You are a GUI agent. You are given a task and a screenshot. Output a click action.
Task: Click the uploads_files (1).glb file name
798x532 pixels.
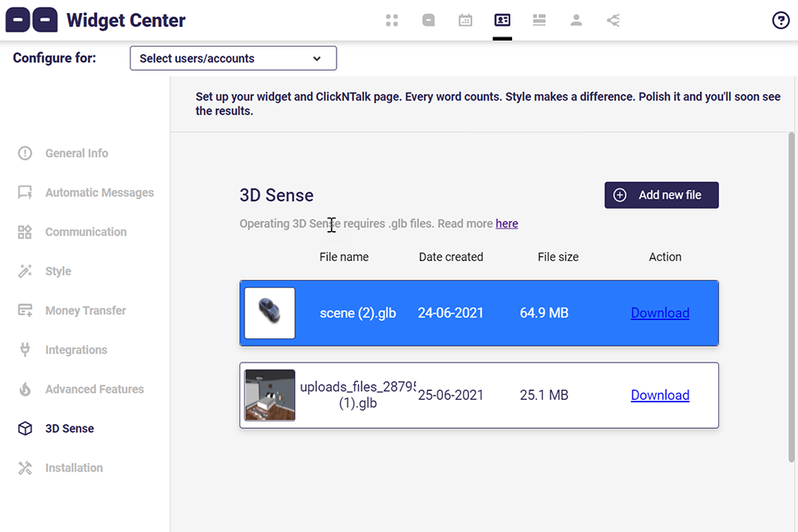(x=357, y=395)
